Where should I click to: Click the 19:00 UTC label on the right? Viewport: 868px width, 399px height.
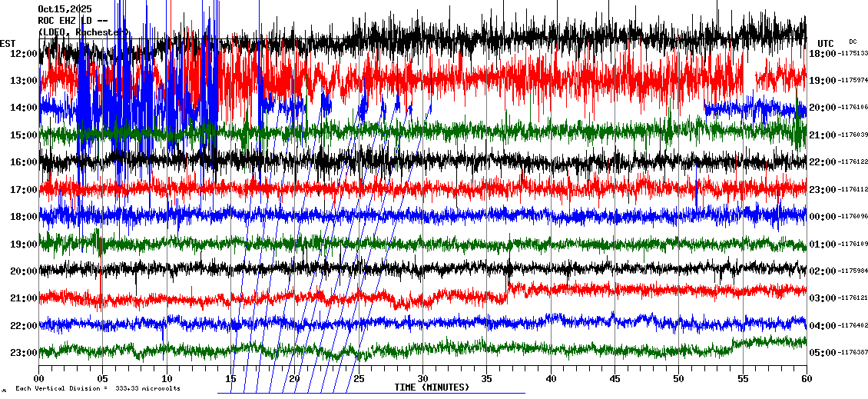(x=822, y=81)
